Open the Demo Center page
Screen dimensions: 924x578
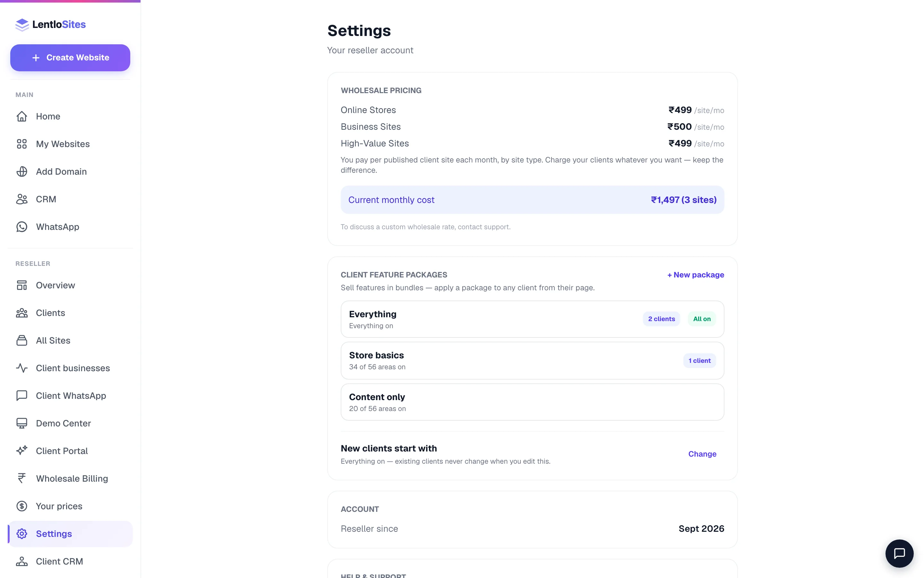[70, 423]
